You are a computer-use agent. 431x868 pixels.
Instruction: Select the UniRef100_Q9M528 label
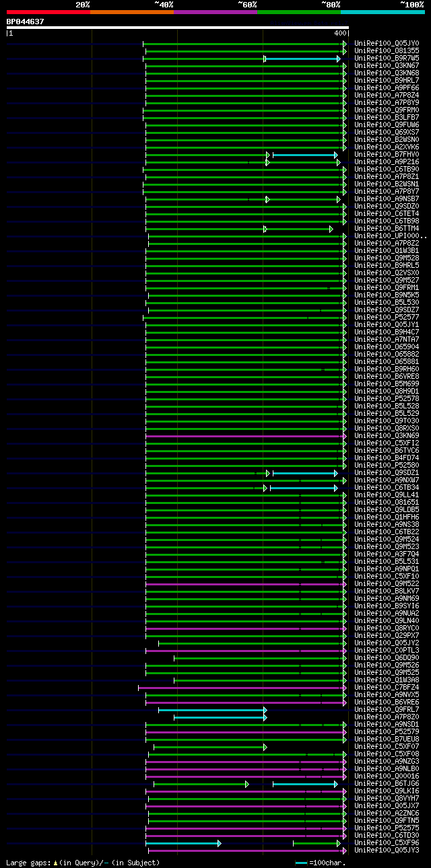pyautogui.click(x=387, y=258)
